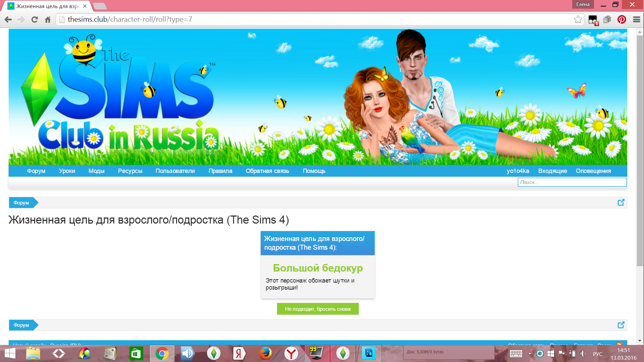The width and height of the screenshot is (644, 362).
Task: Open Входящие inbox link
Action: point(552,171)
